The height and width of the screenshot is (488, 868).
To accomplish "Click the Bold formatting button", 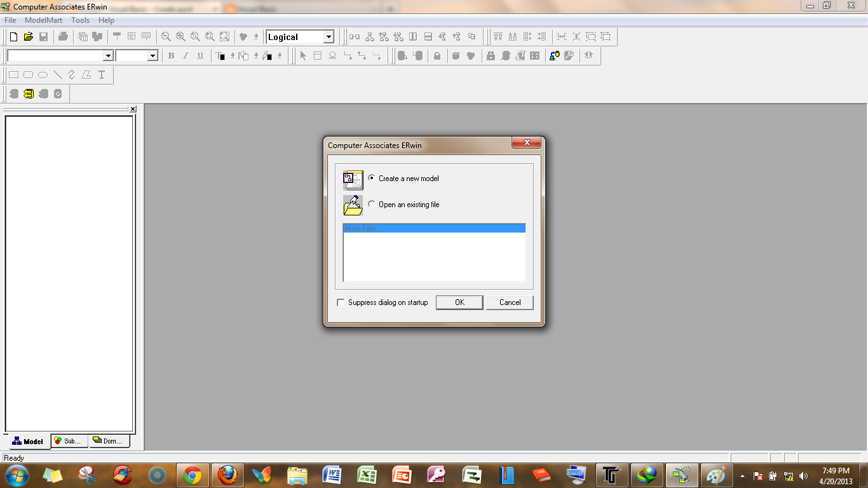I will [x=171, y=56].
